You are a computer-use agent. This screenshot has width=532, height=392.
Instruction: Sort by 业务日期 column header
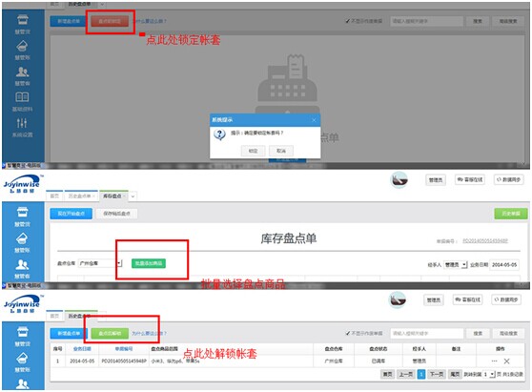[82, 349]
